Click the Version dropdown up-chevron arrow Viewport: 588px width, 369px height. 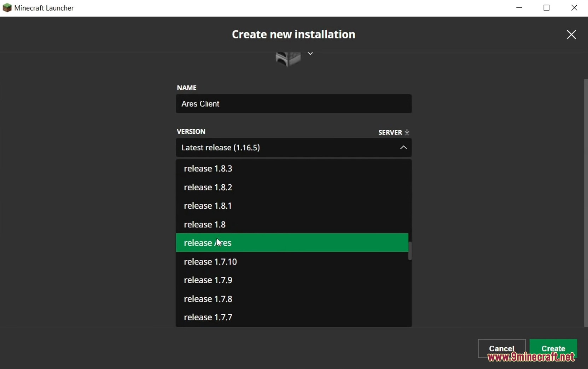pos(403,148)
